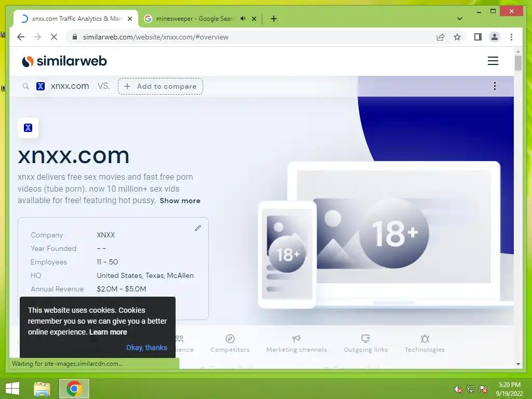Select the xnxx.com Traffic Analytics tab
This screenshot has width=532, height=399.
(76, 19)
